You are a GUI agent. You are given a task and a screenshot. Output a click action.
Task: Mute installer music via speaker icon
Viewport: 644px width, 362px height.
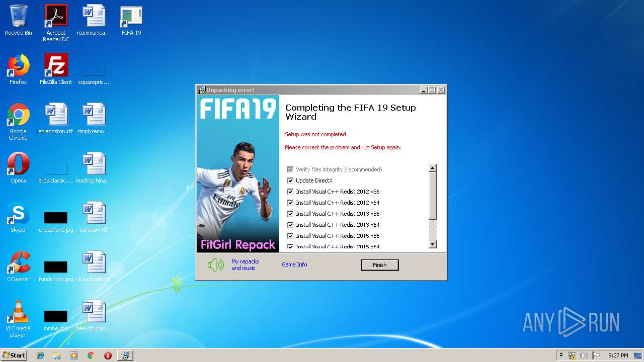216,264
